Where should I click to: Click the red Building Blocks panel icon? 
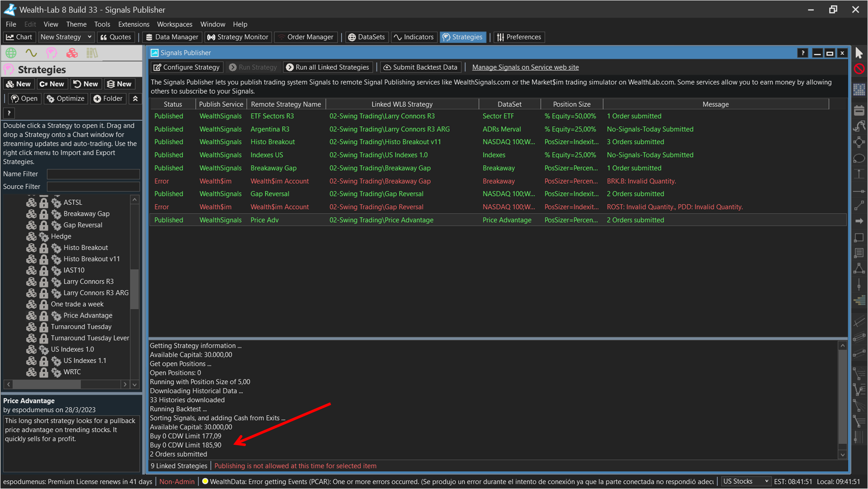point(72,53)
